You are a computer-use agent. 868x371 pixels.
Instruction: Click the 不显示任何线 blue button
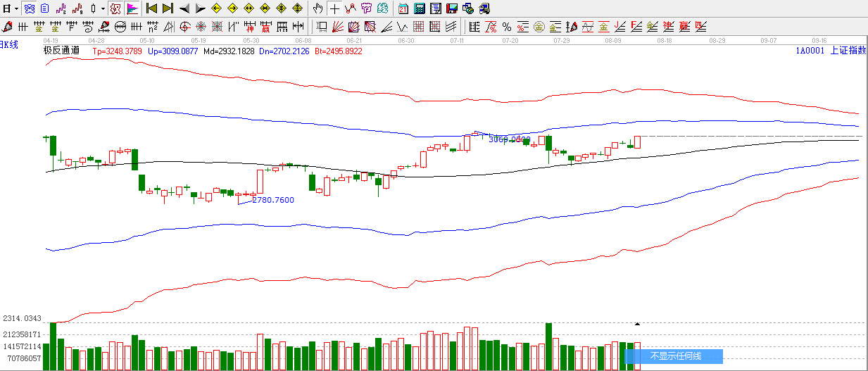coord(674,356)
